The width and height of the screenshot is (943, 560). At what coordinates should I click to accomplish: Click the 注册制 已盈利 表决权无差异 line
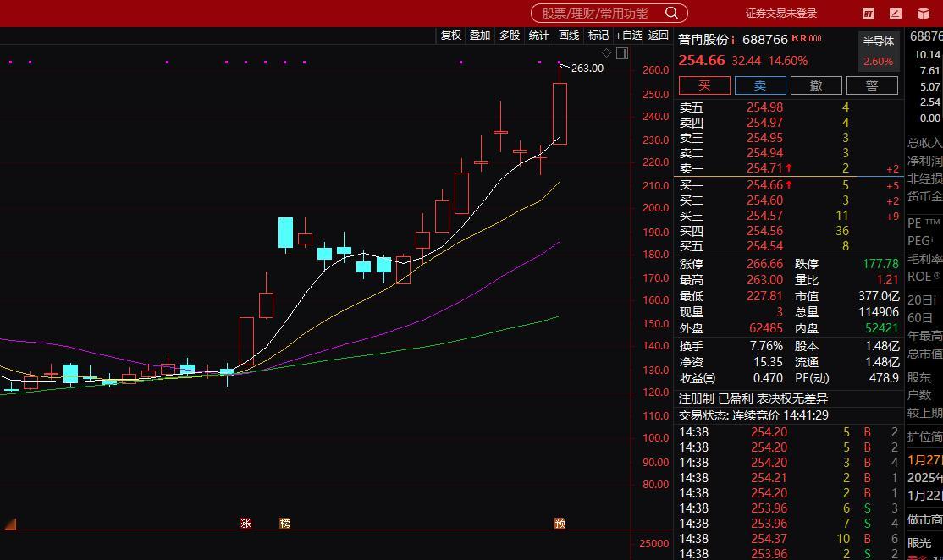pos(753,398)
